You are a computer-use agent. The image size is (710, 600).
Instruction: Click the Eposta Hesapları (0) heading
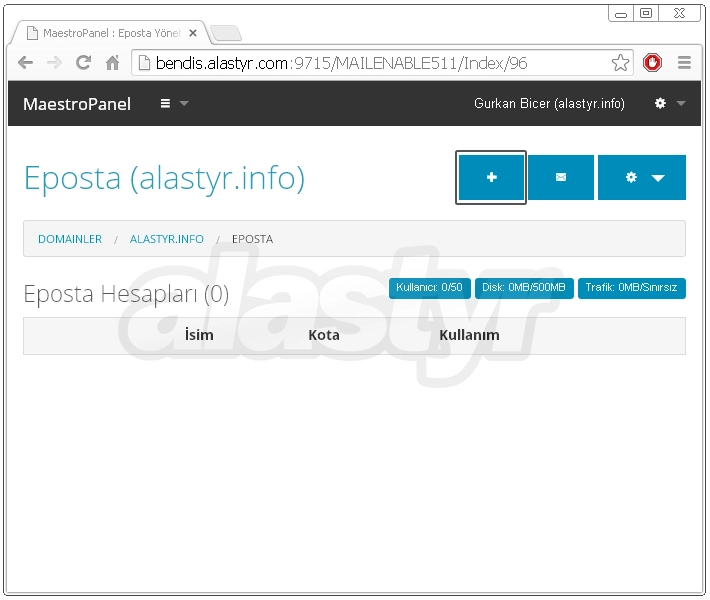tap(126, 294)
